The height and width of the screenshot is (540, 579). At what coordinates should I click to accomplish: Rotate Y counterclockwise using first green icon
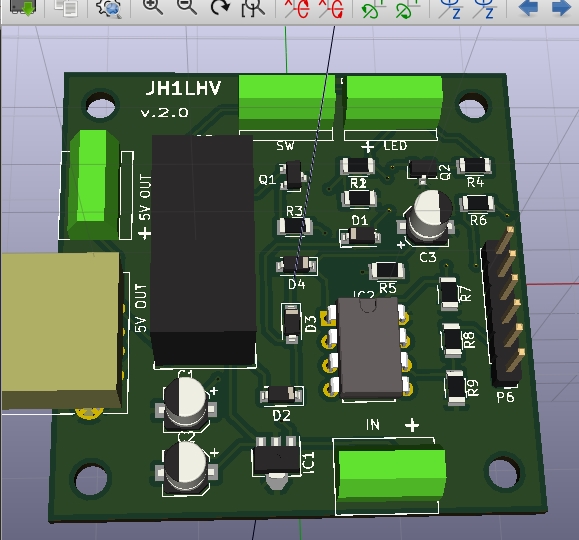pos(373,8)
